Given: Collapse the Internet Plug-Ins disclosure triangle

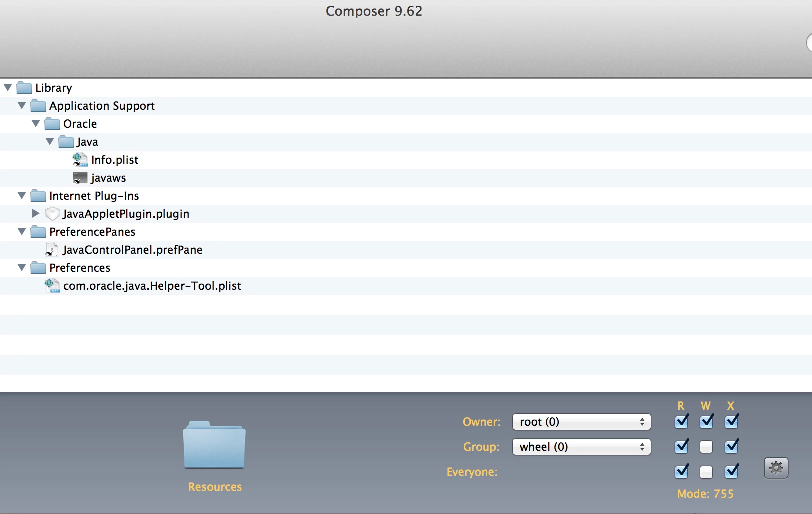Looking at the screenshot, I should pyautogui.click(x=22, y=196).
